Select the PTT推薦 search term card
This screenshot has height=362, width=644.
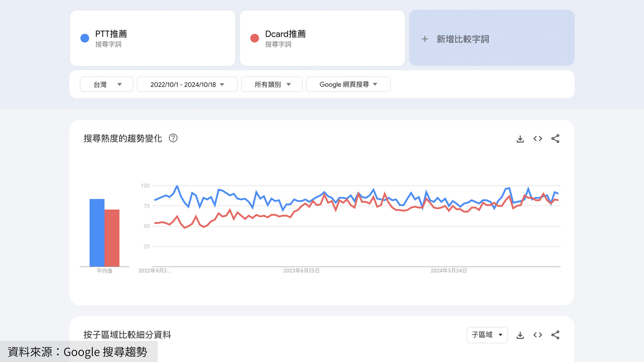coord(153,38)
